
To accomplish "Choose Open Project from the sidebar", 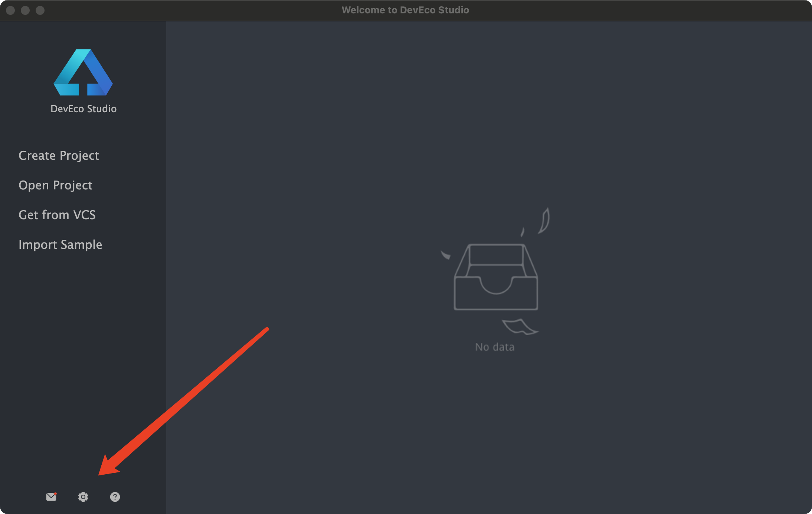I will pyautogui.click(x=55, y=185).
